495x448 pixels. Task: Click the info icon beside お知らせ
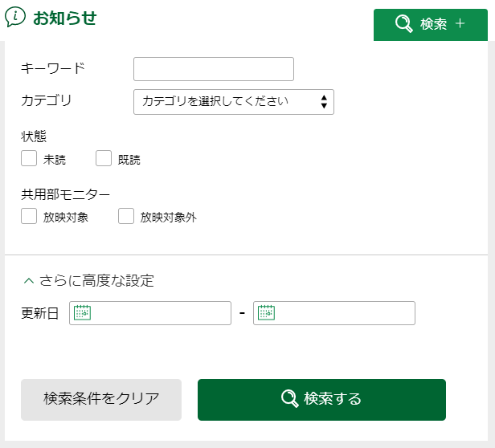[x=15, y=18]
